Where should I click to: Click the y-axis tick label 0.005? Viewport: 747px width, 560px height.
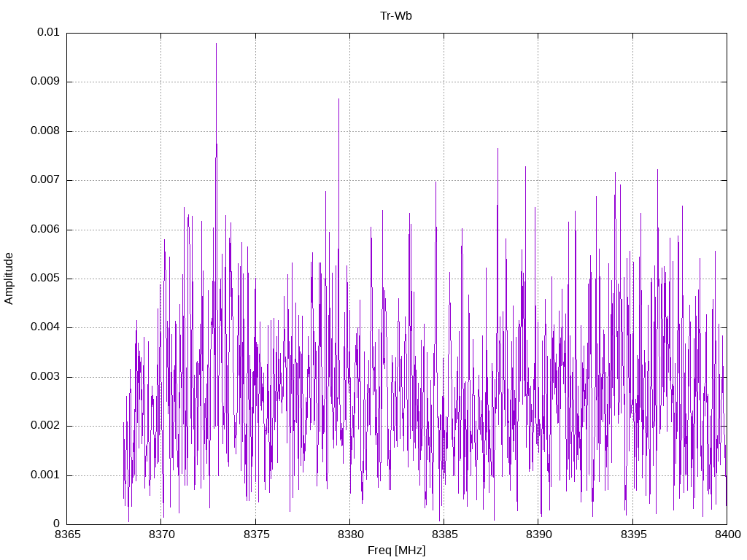[x=45, y=279]
